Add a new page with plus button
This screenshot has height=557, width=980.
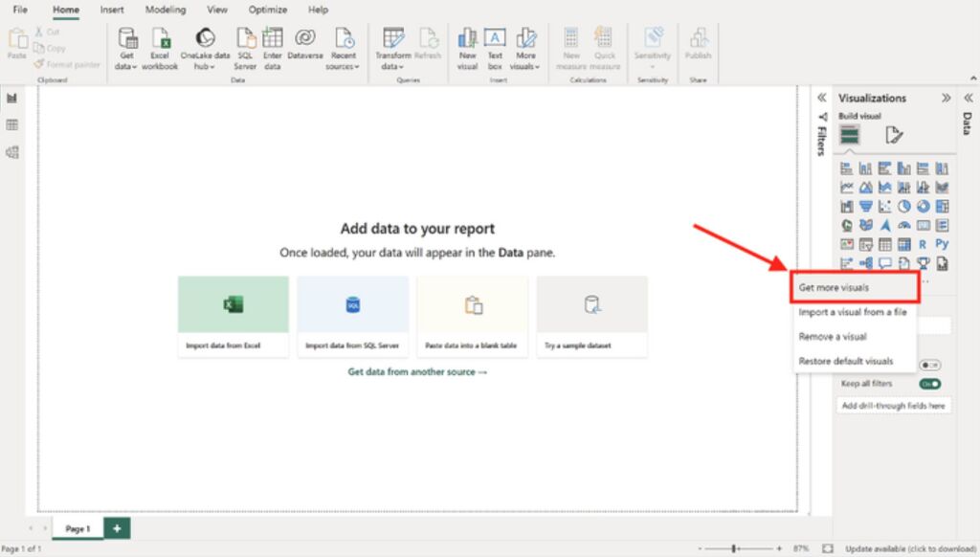pos(117,528)
